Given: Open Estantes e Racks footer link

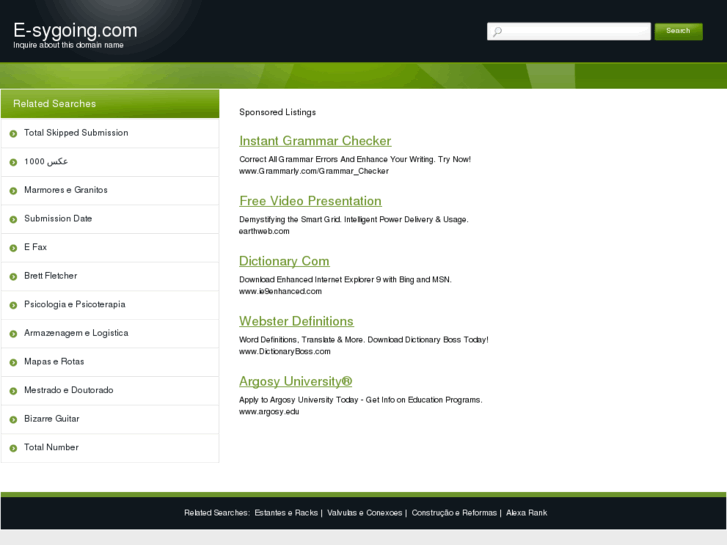Looking at the screenshot, I should coord(286,513).
